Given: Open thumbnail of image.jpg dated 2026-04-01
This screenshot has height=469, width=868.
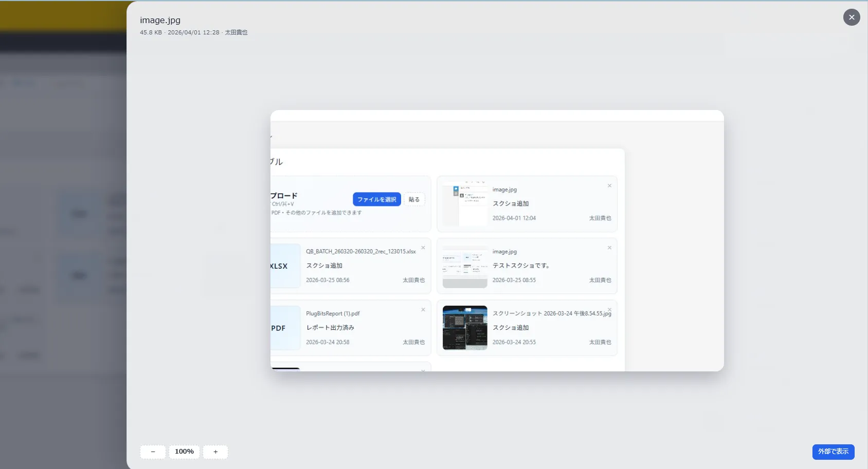Looking at the screenshot, I should [465, 204].
